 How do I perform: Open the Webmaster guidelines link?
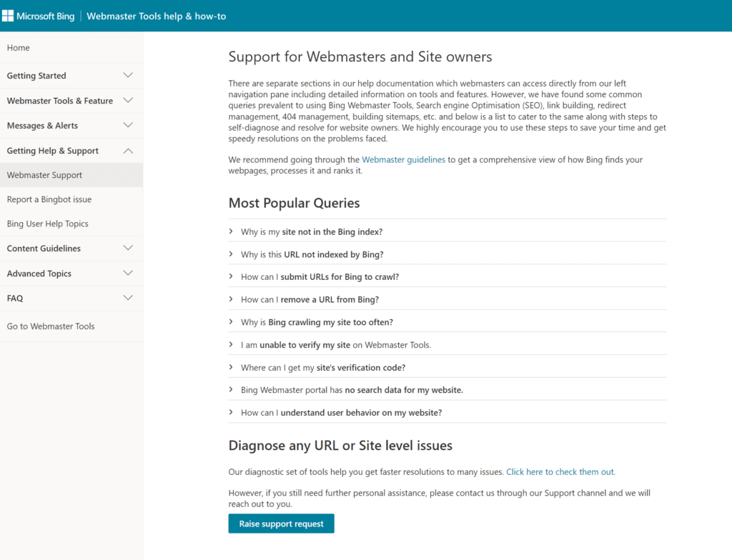point(403,160)
